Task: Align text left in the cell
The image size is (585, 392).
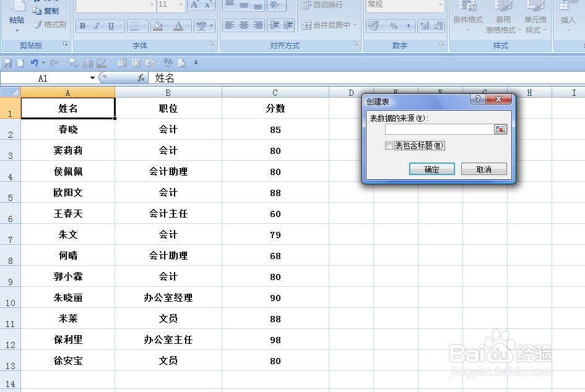Action: point(230,25)
